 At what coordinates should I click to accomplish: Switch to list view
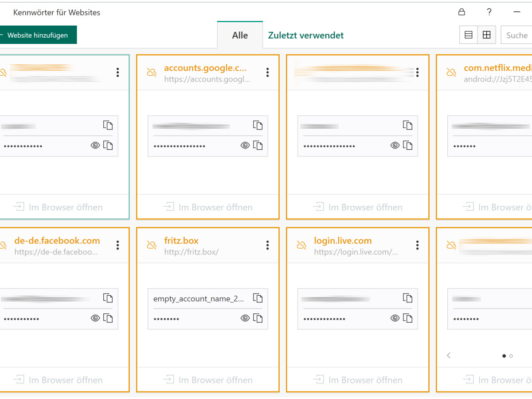coord(468,35)
